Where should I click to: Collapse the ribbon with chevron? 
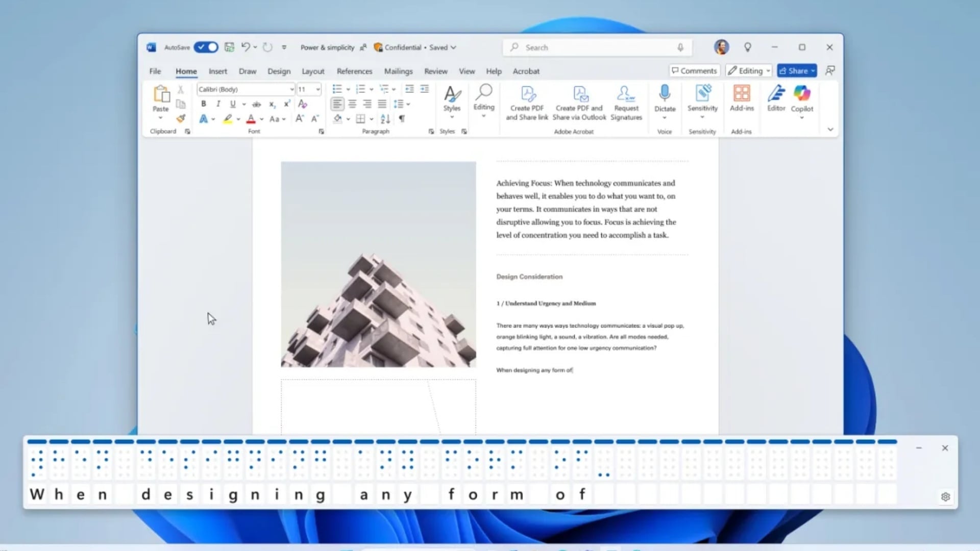pyautogui.click(x=830, y=130)
